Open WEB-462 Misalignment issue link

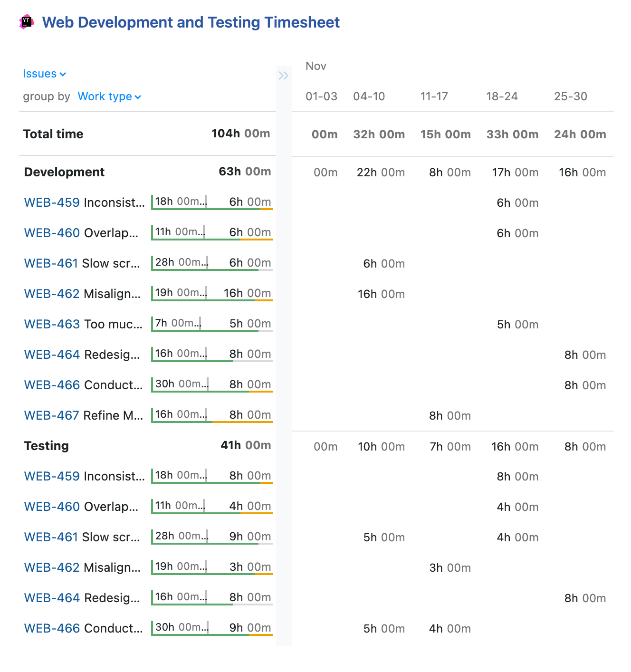tap(51, 294)
